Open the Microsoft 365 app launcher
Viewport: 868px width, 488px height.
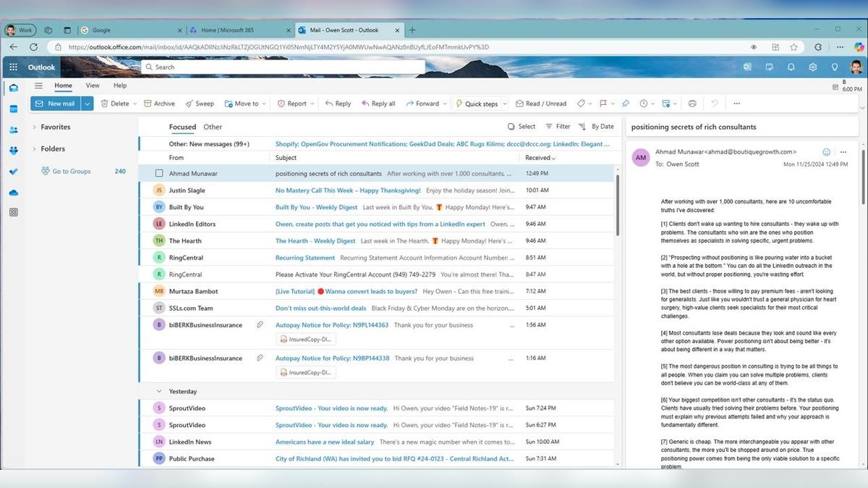pyautogui.click(x=13, y=67)
